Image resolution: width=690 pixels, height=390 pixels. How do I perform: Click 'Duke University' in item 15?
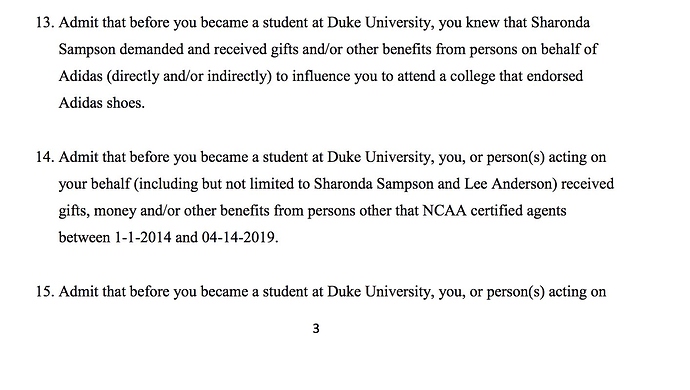(x=380, y=292)
